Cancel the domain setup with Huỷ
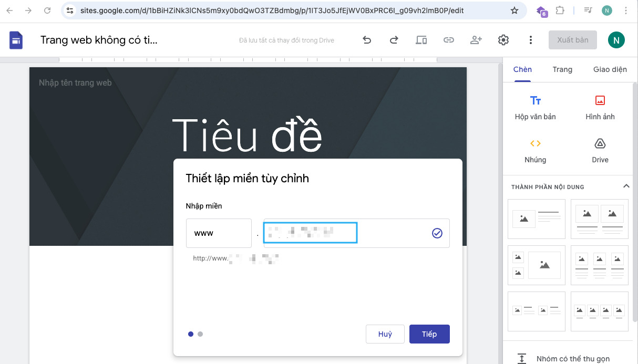638x364 pixels. point(385,334)
